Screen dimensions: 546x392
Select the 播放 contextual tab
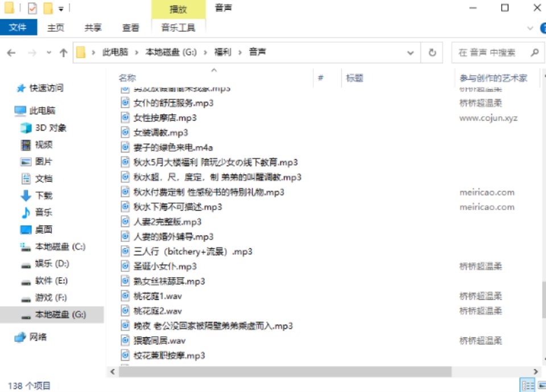(178, 10)
